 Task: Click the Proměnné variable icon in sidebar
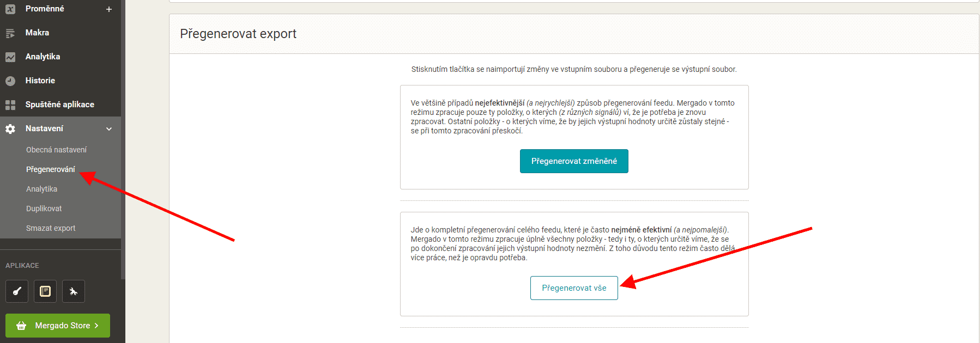pos(10,9)
